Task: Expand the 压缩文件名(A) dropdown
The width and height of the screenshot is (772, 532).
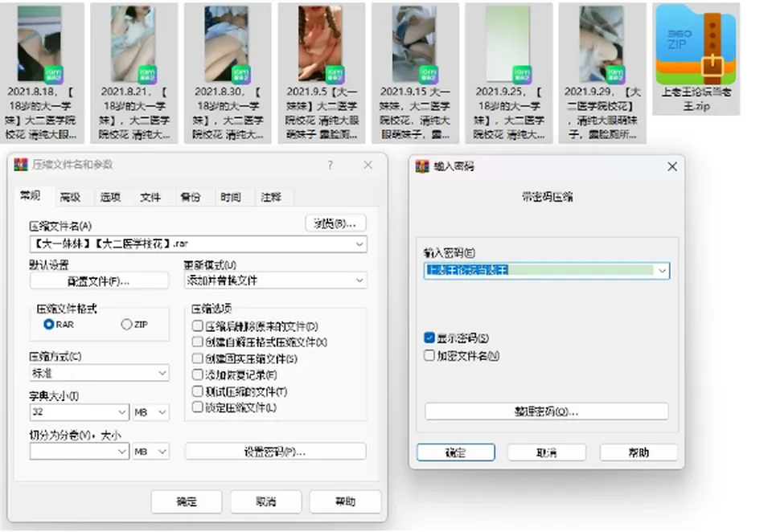Action: 359,244
